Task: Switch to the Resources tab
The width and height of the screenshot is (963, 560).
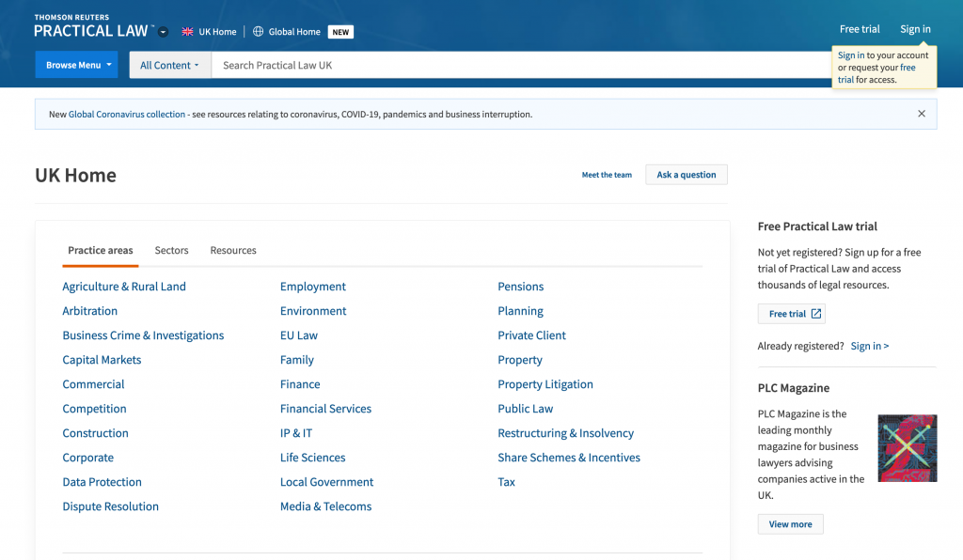Action: coord(233,251)
